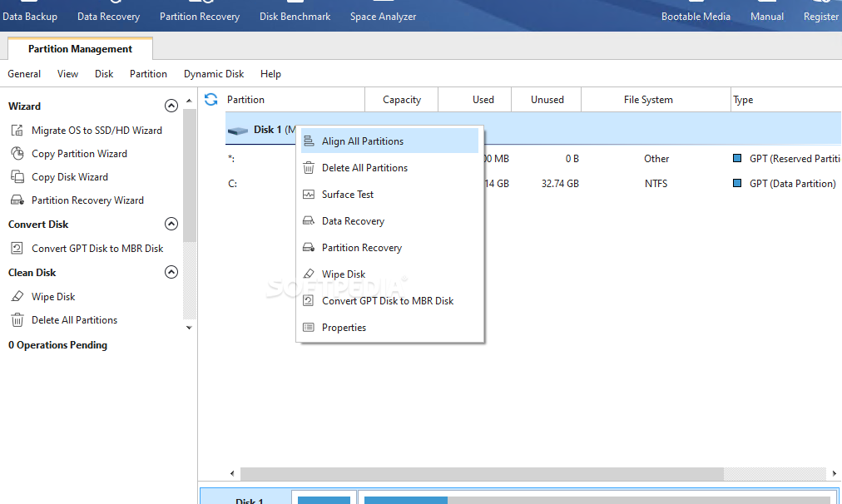
Task: Open the Help menu
Action: click(x=270, y=74)
